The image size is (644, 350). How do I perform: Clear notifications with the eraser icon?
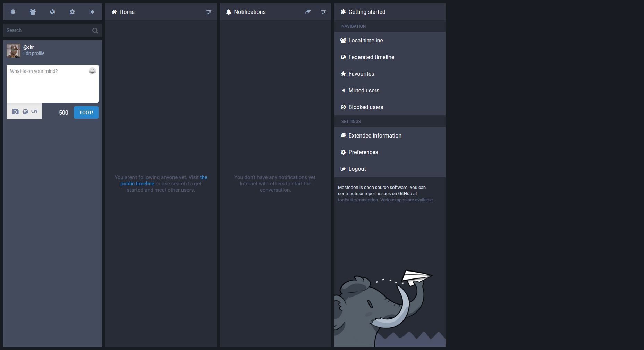coord(308,12)
